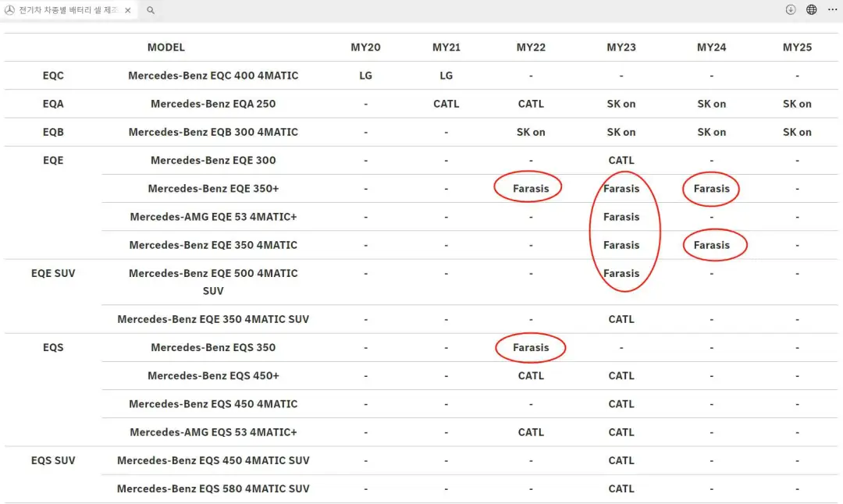This screenshot has width=843, height=504.
Task: Click Mercedes-Benz EQE 300 model name
Action: click(213, 160)
